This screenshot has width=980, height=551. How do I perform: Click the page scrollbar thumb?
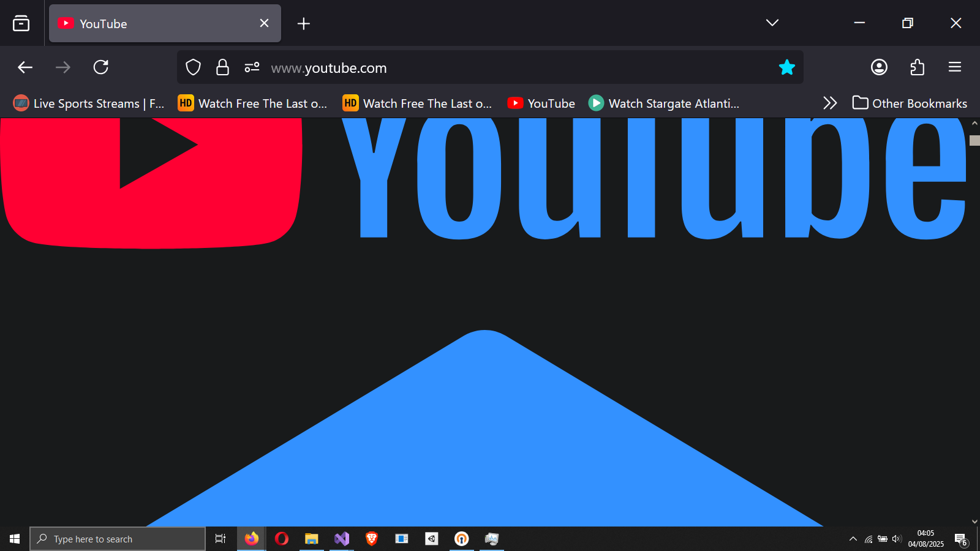tap(974, 140)
